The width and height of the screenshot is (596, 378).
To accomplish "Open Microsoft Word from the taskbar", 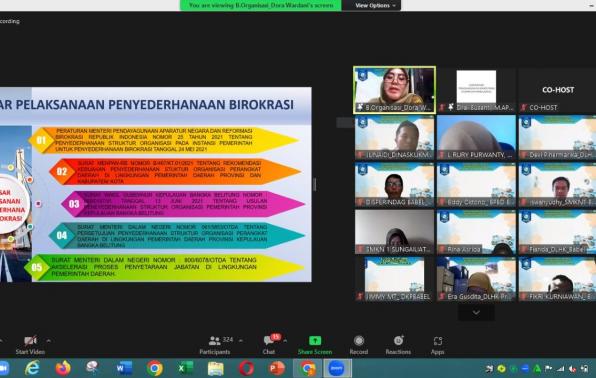I will [124, 368].
